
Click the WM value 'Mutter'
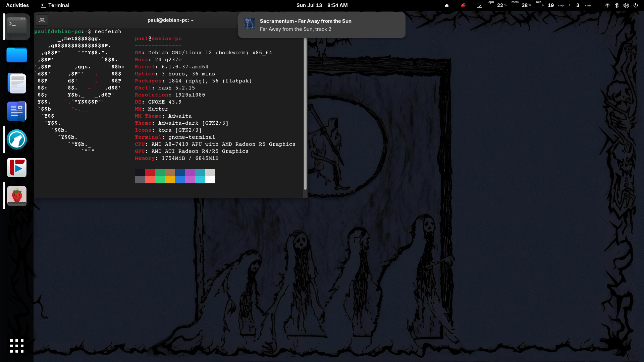[x=158, y=109]
